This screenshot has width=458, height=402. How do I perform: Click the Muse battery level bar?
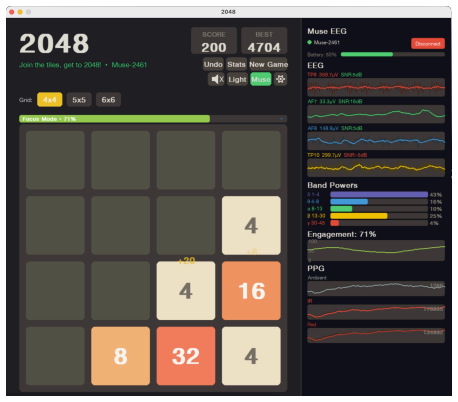[393, 54]
